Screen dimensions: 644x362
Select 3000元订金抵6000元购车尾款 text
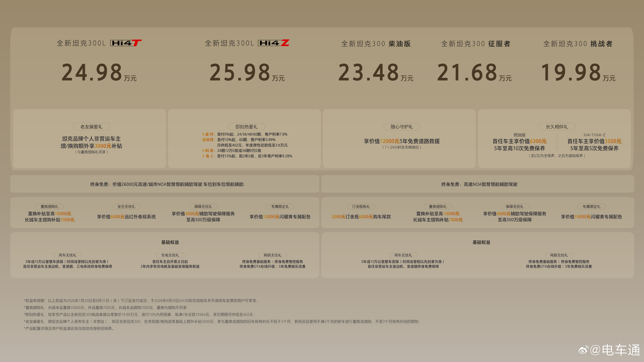361,217
